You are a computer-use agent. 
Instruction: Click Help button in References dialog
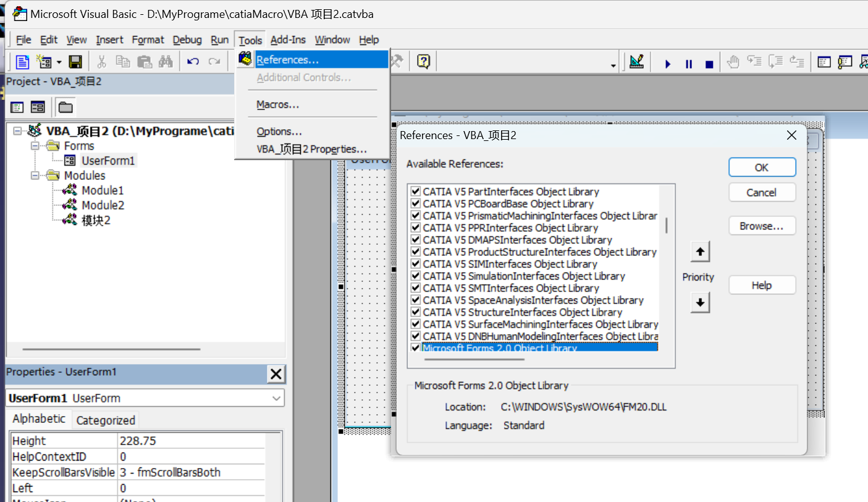(762, 285)
